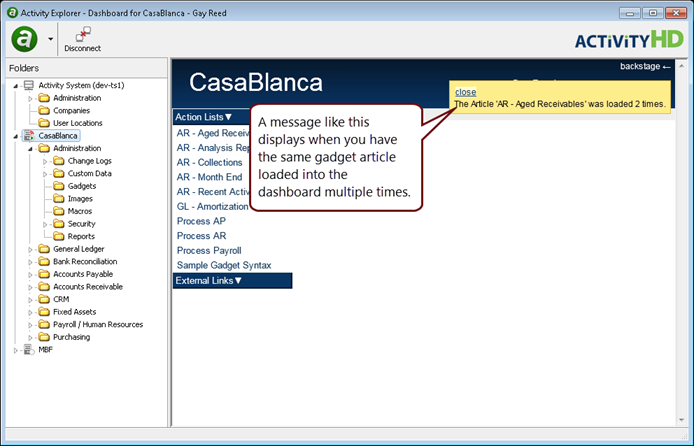Open the AR - Aged Receivables article link
The height and width of the screenshot is (446, 694).
pyautogui.click(x=213, y=133)
